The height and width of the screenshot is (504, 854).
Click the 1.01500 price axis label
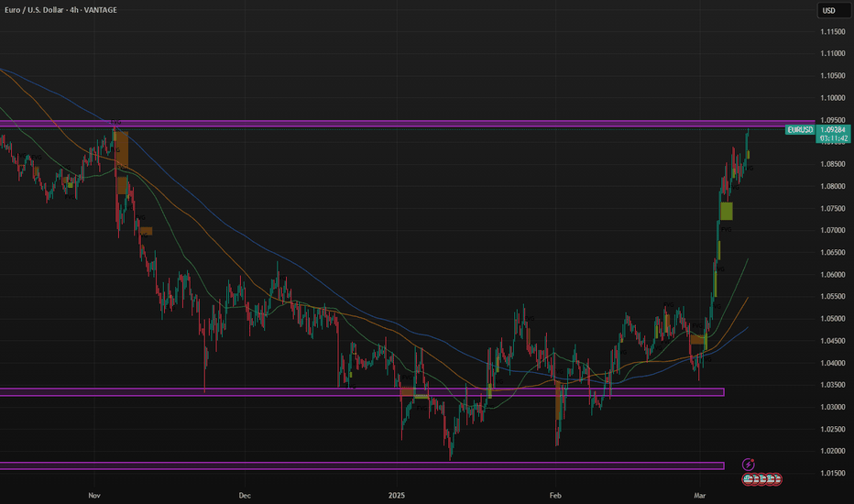point(833,473)
